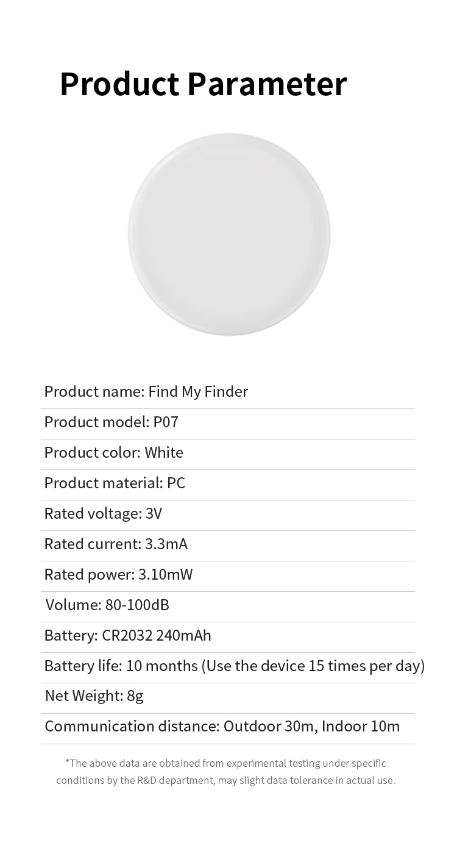Viewport: 457px width, 868px height.
Task: Click the 'R&D department' footnote line
Action: (x=225, y=780)
